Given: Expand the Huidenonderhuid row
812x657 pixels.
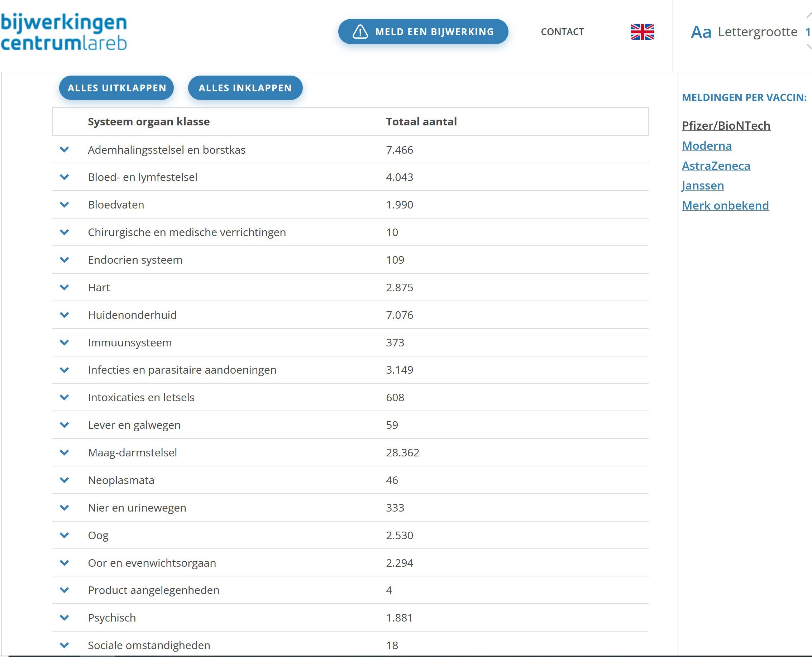Looking at the screenshot, I should coord(65,315).
